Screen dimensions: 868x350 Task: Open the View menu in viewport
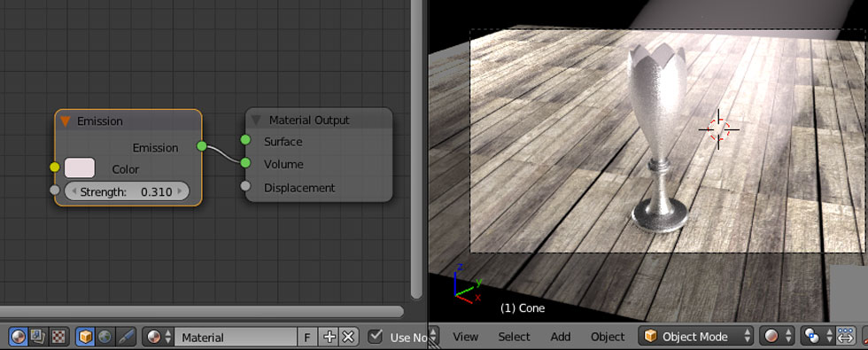tap(466, 337)
